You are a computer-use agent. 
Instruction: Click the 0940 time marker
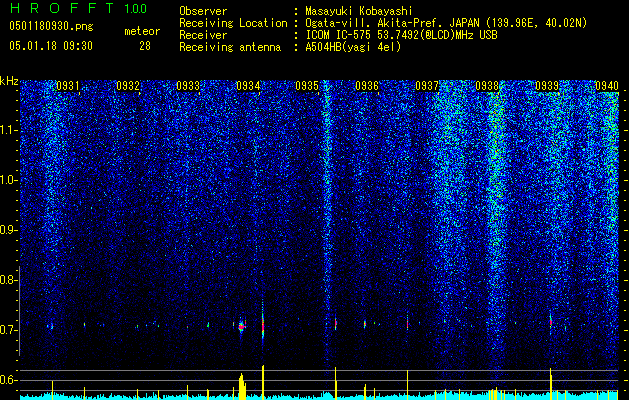click(x=607, y=85)
